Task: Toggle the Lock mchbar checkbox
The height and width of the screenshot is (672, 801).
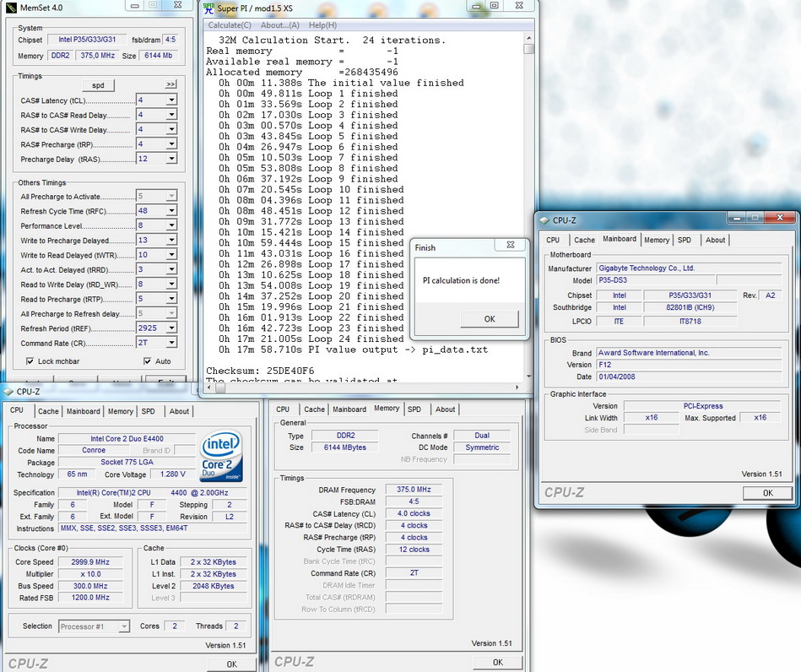Action: coord(30,361)
